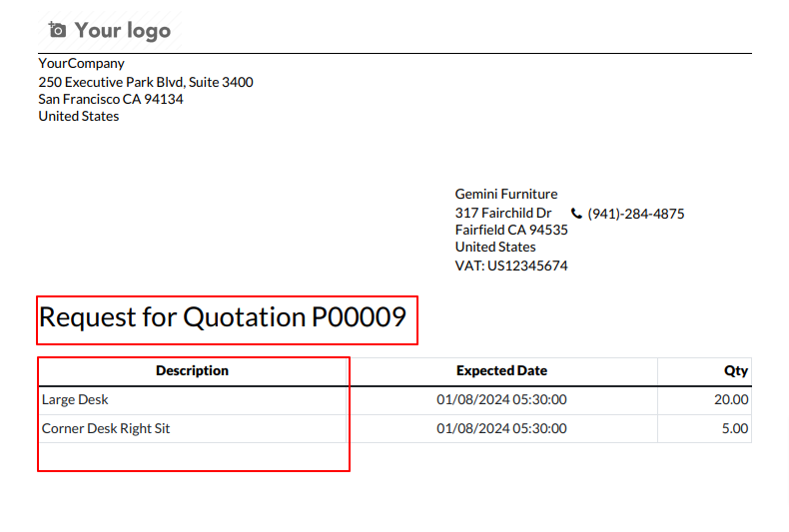Viewport: 789px width, 532px height.
Task: Click the Description column header
Action: pyautogui.click(x=192, y=370)
